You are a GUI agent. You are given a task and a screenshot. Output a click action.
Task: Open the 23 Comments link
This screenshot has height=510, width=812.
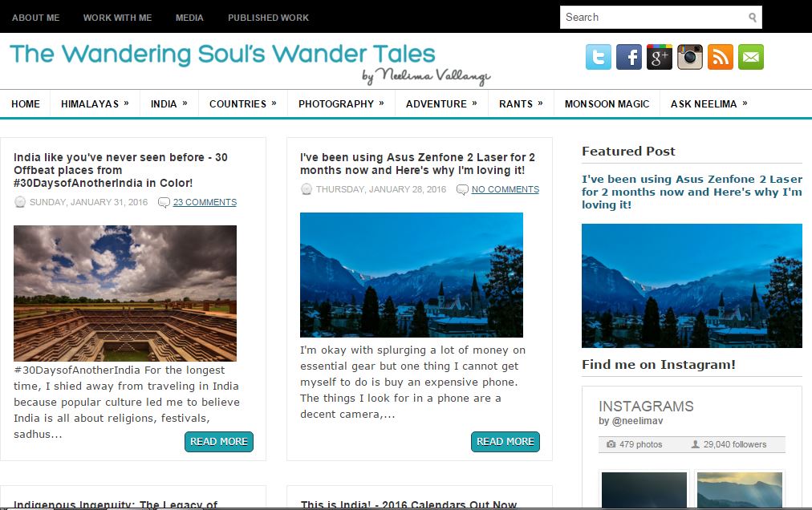tap(205, 202)
